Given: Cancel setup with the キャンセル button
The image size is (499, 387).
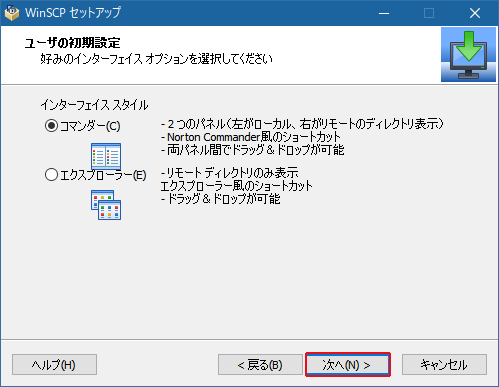Looking at the screenshot, I should tap(444, 365).
